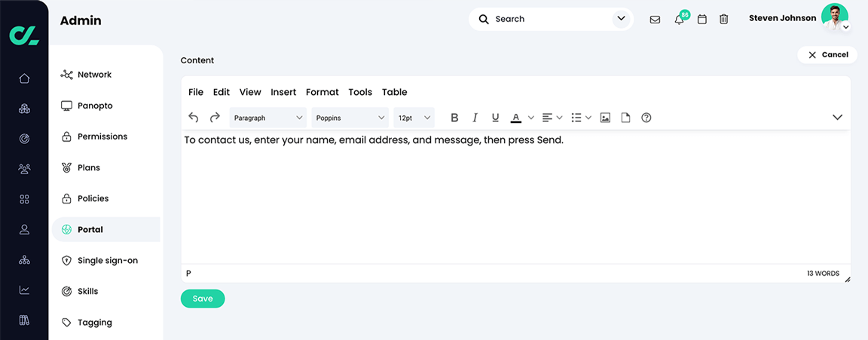The image size is (868, 340).
Task: Select the Portal admin section
Action: tap(106, 229)
